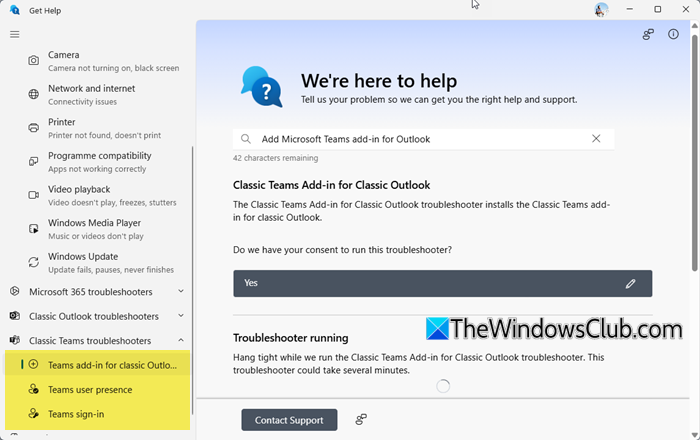Open Printer troubleshooter entry
The image size is (700, 440).
(x=98, y=128)
